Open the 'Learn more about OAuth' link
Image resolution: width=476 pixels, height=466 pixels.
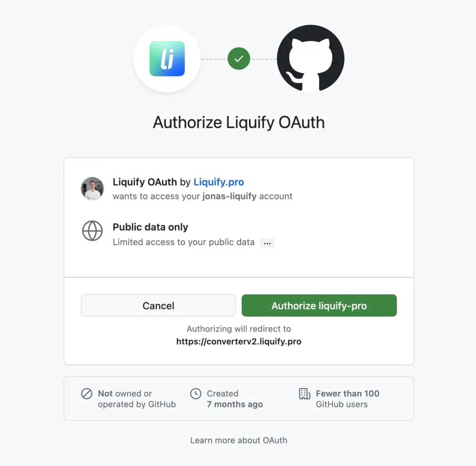tap(238, 440)
